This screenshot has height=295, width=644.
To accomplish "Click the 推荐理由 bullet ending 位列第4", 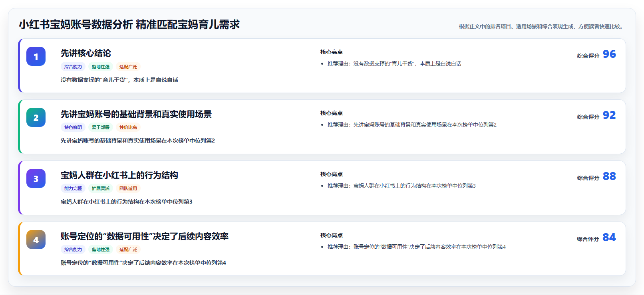I will click(417, 247).
